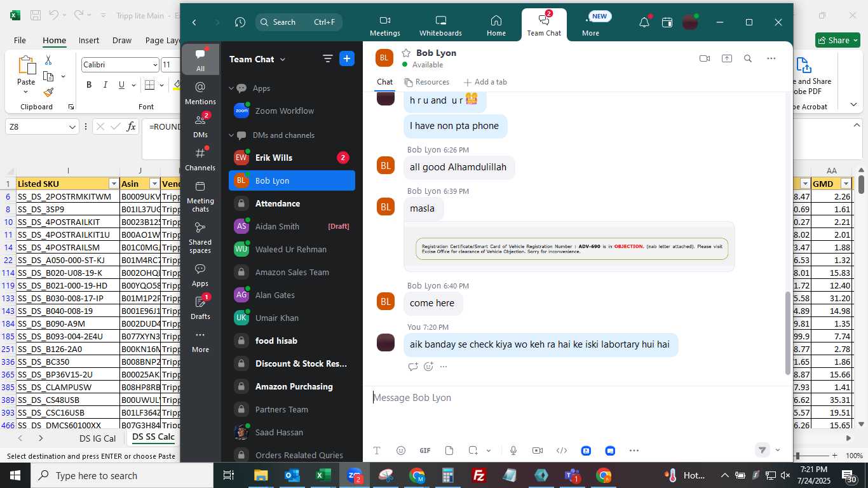Open Zoom history clock icon
Viewport: 868px width, 488px height.
pos(240,22)
